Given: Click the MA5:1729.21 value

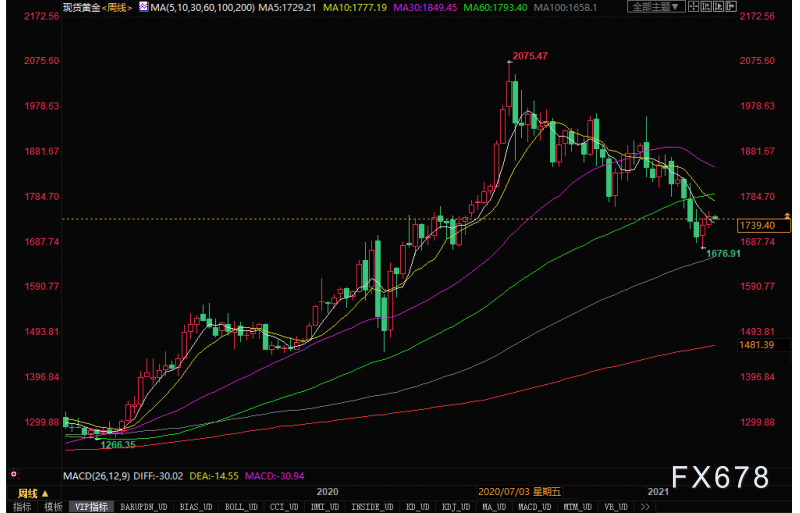Looking at the screenshot, I should point(287,8).
